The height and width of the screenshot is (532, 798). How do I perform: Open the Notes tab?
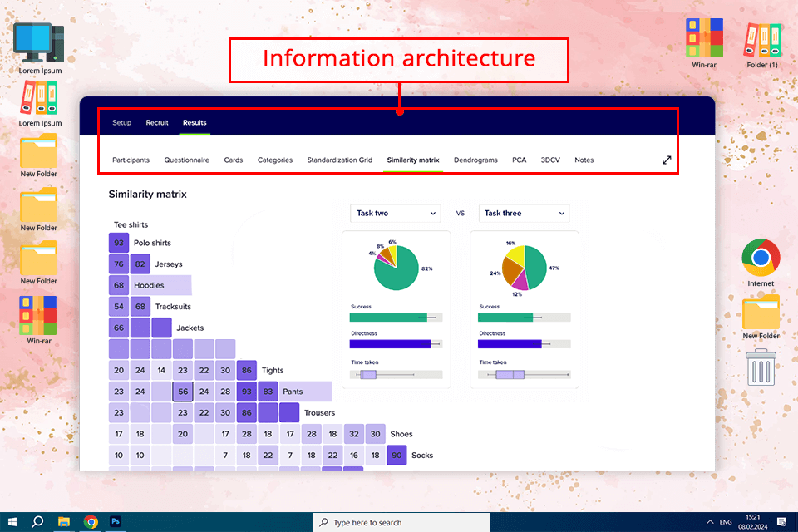[584, 160]
